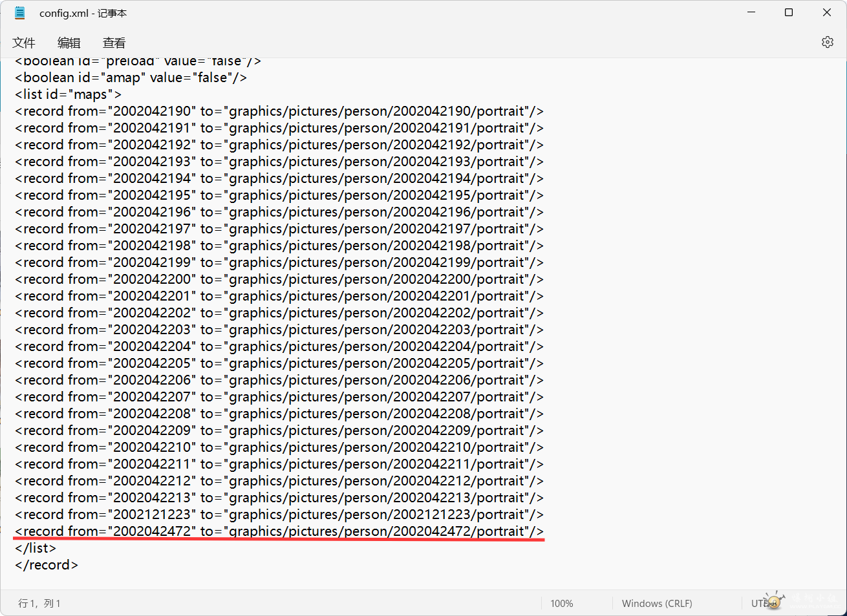The height and width of the screenshot is (616, 847).
Task: Click the UTF-8 encoding indicator in status bar
Action: (762, 603)
